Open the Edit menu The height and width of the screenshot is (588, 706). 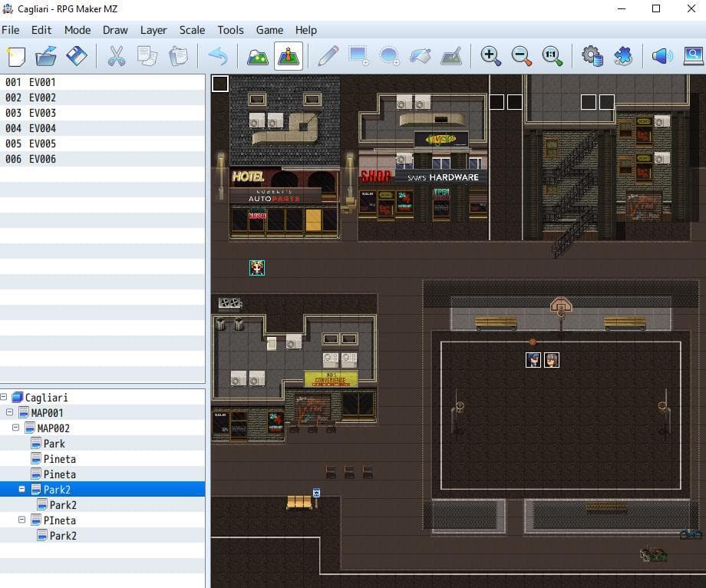(41, 30)
